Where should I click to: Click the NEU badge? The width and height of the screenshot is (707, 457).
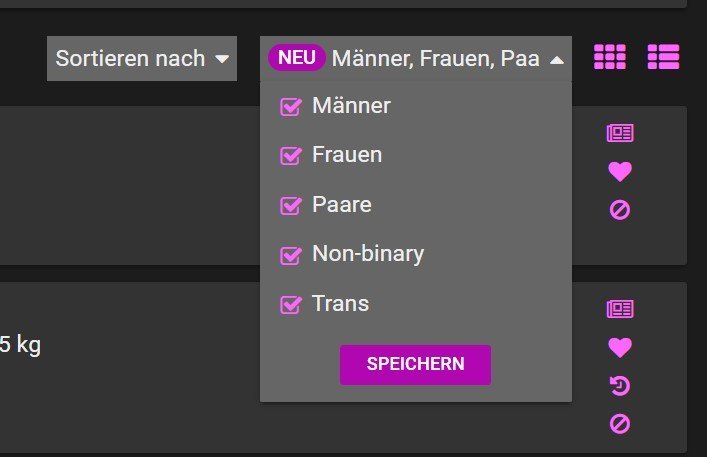297,58
